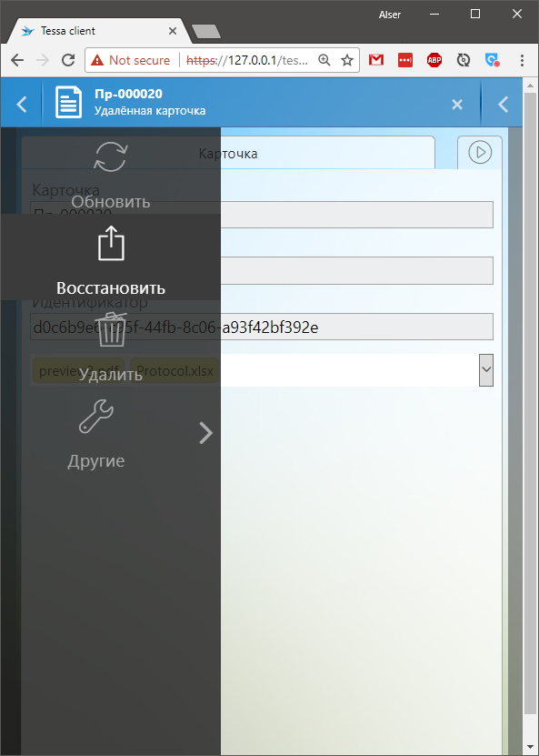The height and width of the screenshot is (756, 539).
Task: Close the Tessa client browser tab
Action: point(172,31)
